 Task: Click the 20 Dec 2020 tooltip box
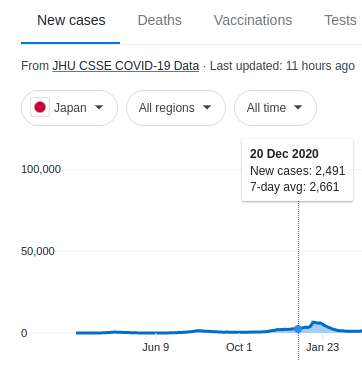pyautogui.click(x=297, y=170)
